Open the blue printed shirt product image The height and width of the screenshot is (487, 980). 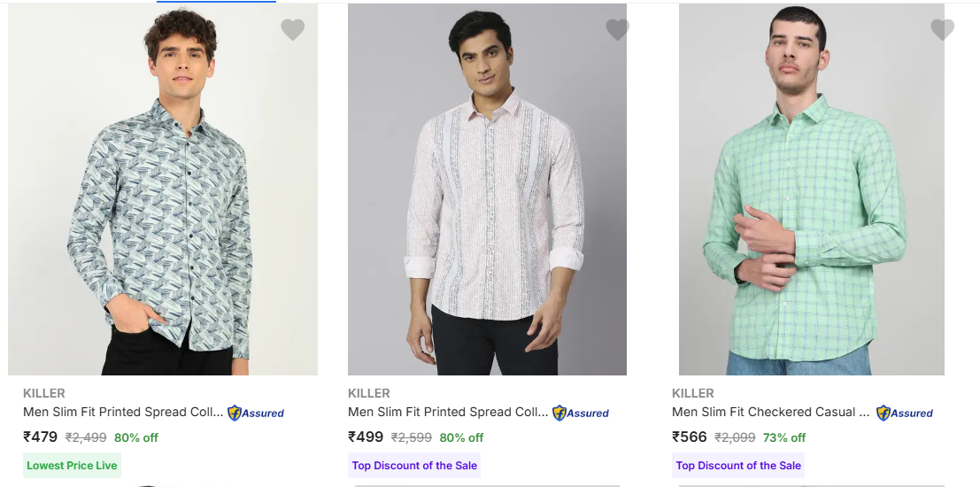163,189
